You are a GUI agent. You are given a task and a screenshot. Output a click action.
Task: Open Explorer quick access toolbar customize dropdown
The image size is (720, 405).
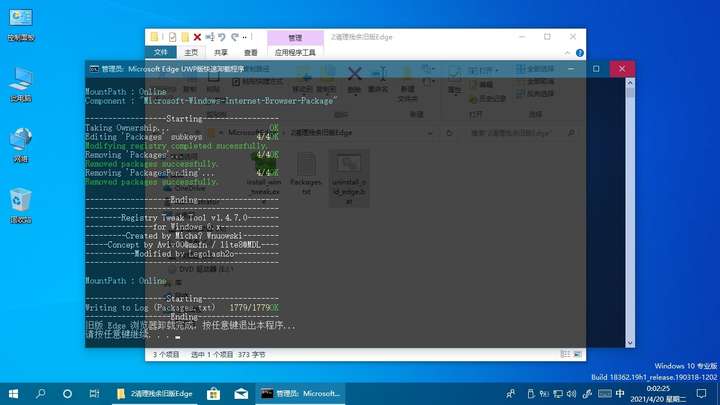click(x=245, y=37)
